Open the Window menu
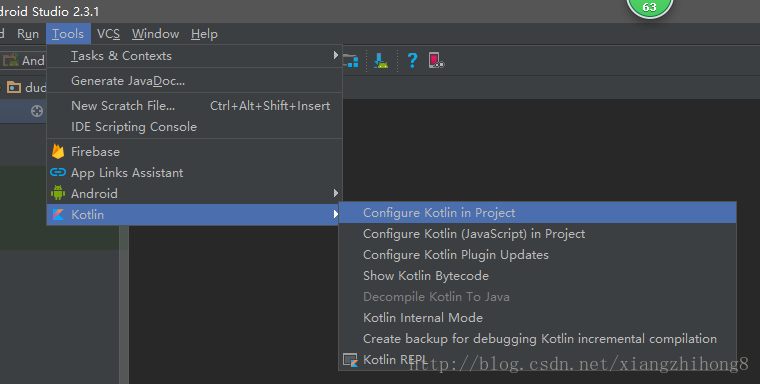Image resolution: width=760 pixels, height=384 pixels. coord(155,34)
